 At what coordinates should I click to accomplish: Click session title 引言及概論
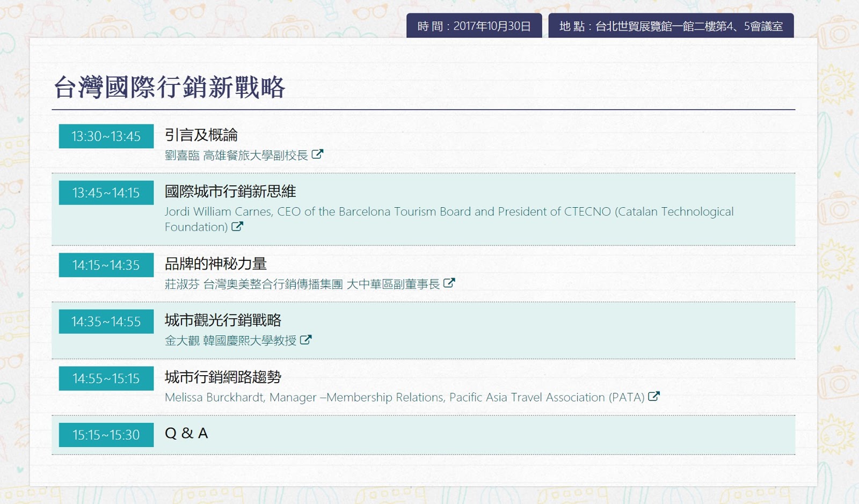(x=201, y=135)
